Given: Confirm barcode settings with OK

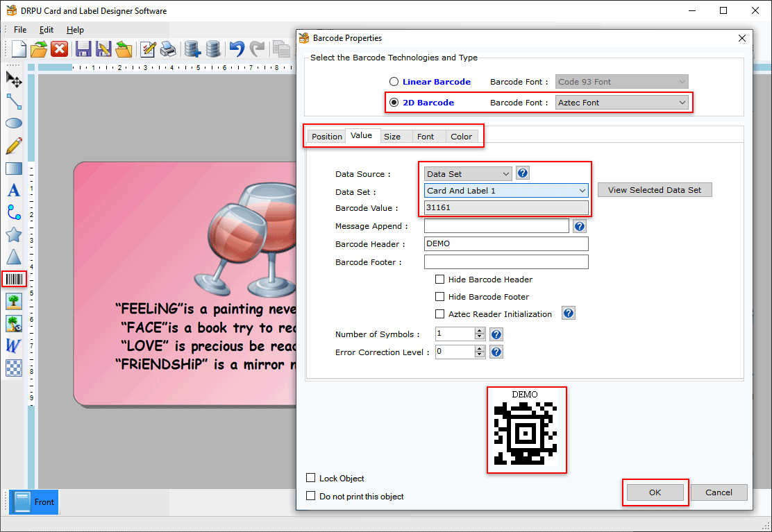Looking at the screenshot, I should point(655,492).
